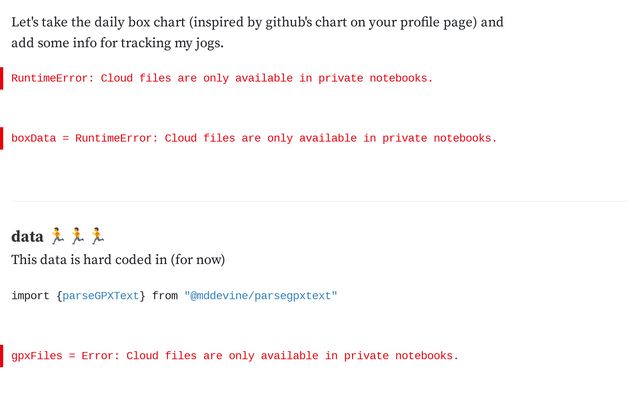
Task: Click the daily box chart intro paragraph
Action: click(257, 32)
